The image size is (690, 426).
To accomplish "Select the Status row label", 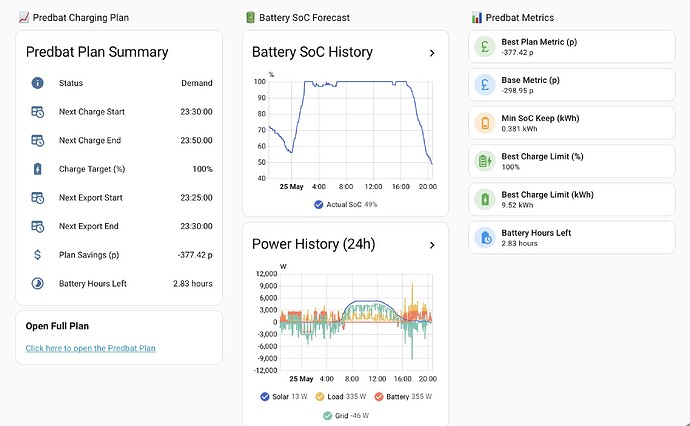I will click(x=71, y=83).
